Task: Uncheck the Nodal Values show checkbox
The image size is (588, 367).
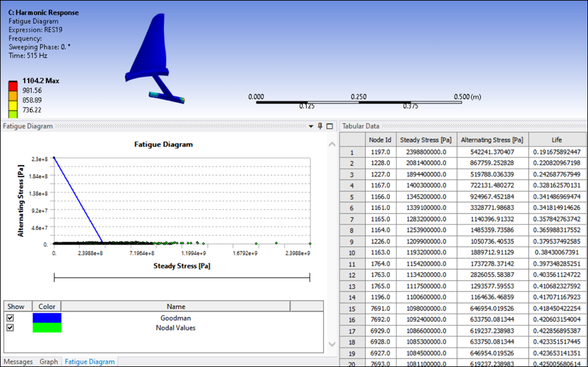Action: tap(10, 328)
